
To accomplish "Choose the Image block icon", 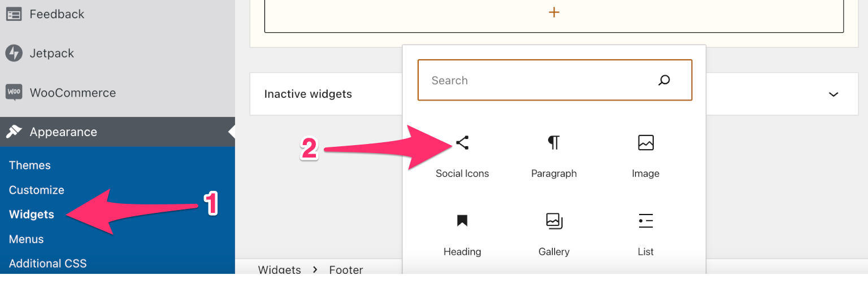I will (645, 143).
